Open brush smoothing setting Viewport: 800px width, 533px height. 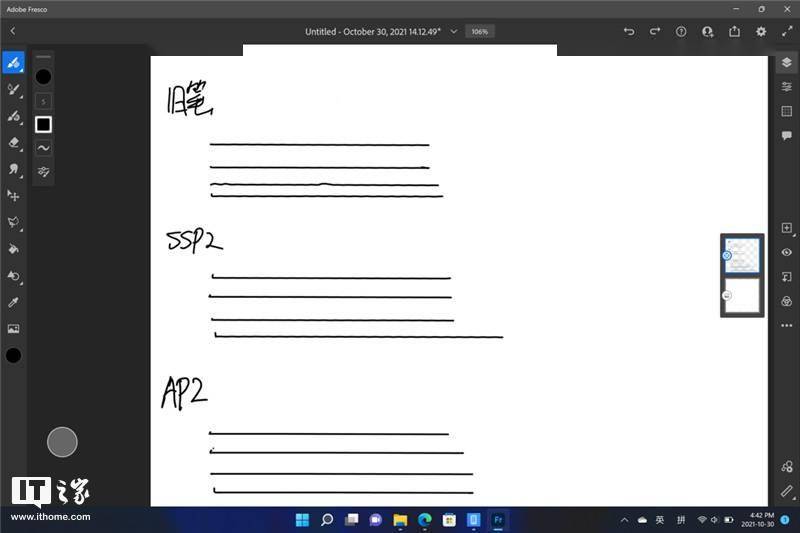43,148
